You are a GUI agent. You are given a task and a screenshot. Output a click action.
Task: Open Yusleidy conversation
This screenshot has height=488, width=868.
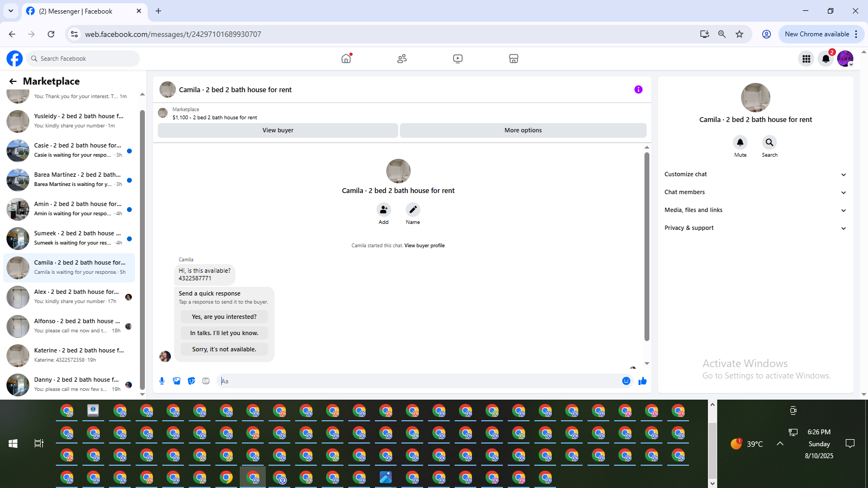pyautogui.click(x=69, y=121)
